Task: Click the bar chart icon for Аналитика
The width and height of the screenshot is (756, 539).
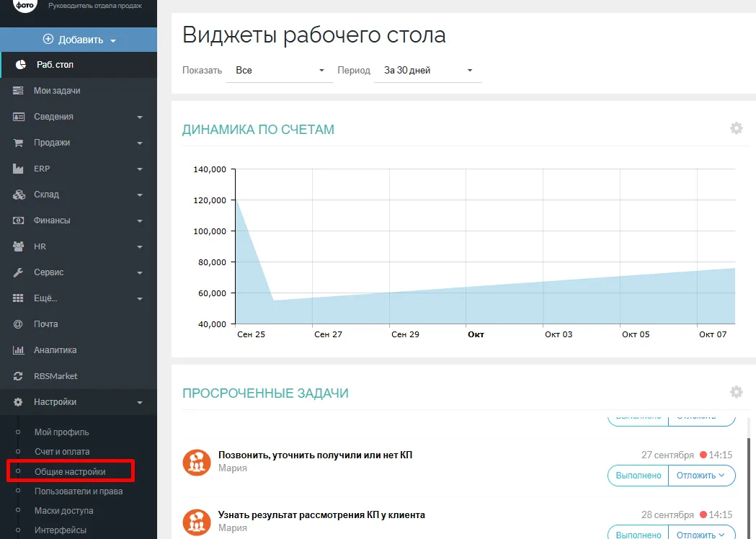Action: point(19,350)
